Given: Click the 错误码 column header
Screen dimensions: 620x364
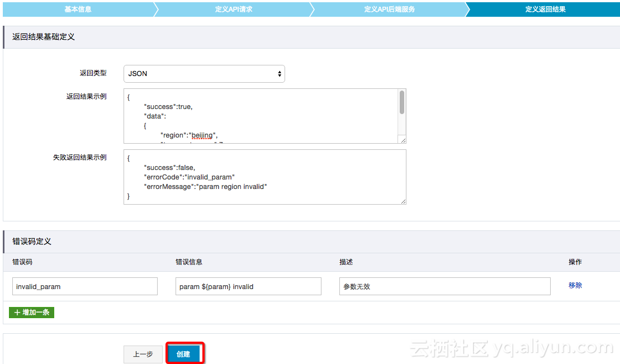Looking at the screenshot, I should pos(22,262).
